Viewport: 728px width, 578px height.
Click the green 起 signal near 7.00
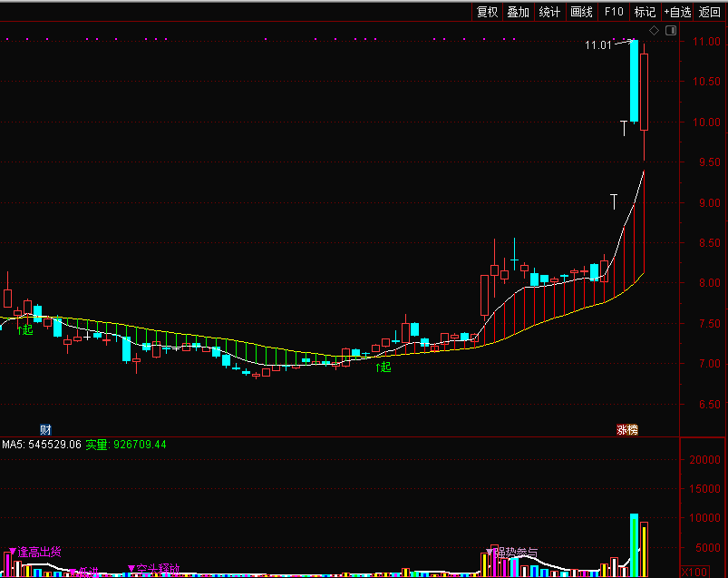(x=383, y=367)
